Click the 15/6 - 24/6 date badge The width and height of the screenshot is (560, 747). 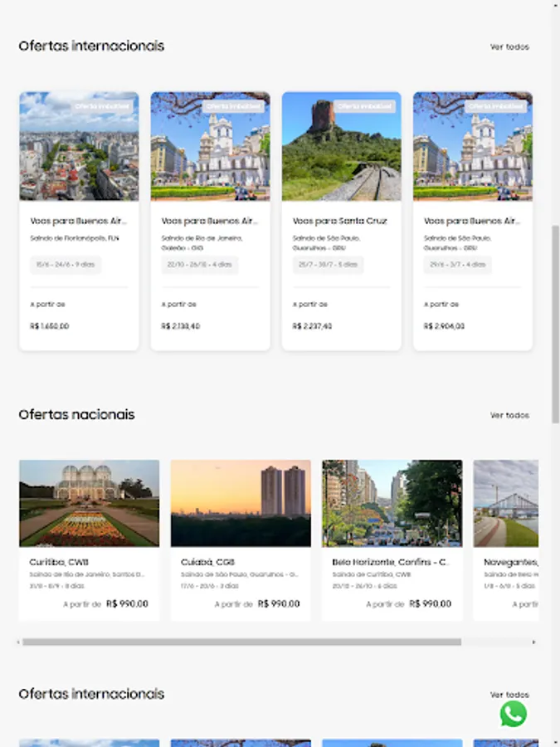click(x=66, y=265)
